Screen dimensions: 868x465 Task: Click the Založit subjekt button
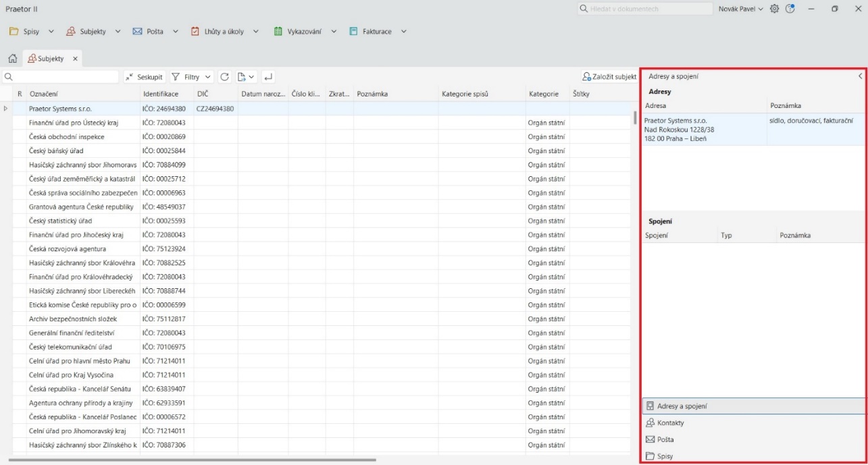609,77
